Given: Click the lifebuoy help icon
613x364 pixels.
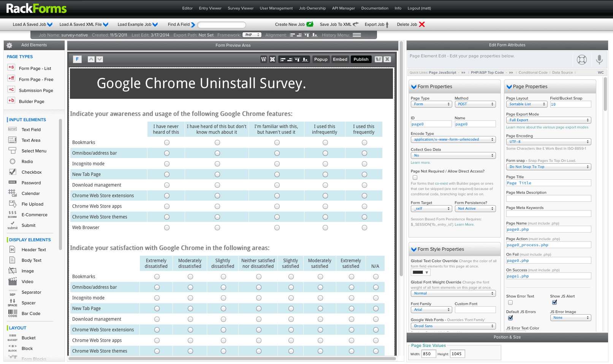Looking at the screenshot, I should point(582,60).
